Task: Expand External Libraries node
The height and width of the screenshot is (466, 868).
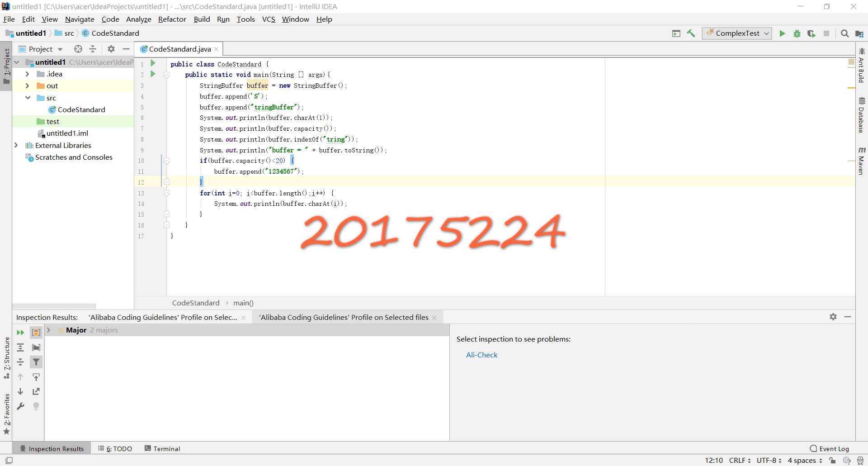Action: [16, 145]
